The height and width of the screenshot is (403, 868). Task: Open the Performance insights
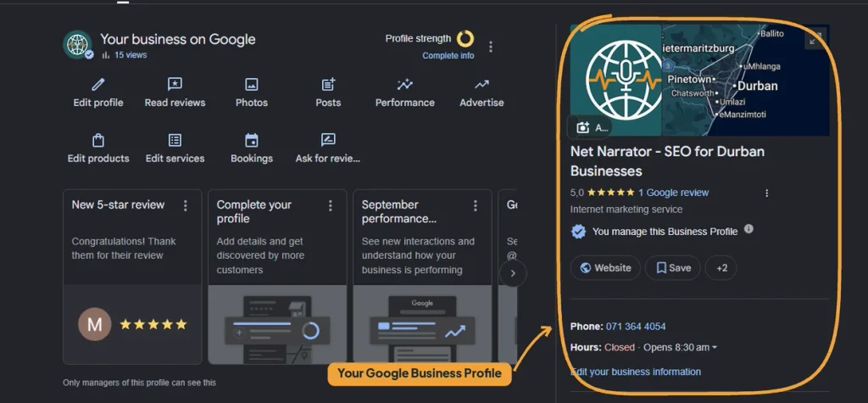tap(404, 92)
